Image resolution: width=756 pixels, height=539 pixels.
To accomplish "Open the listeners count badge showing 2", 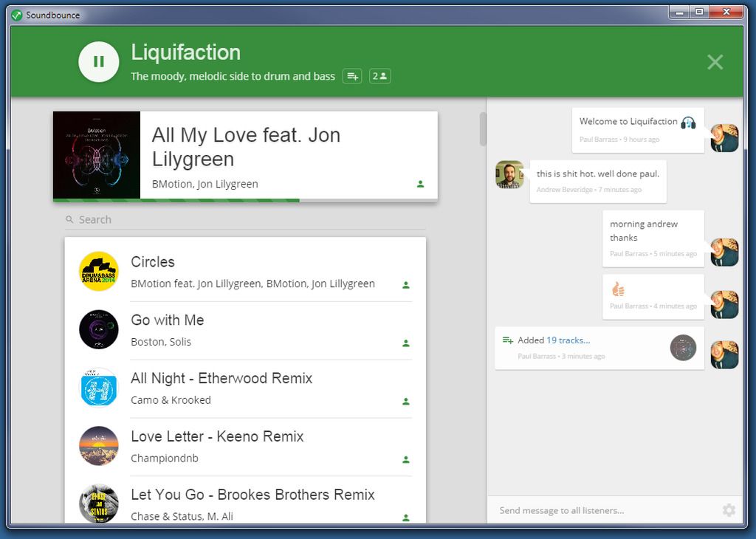I will (x=380, y=76).
